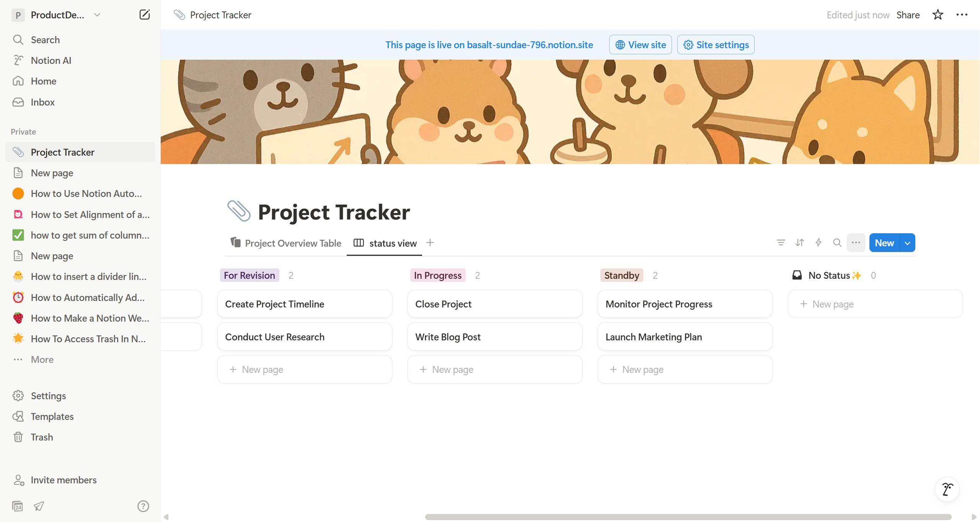The width and height of the screenshot is (980, 522).
Task: Click the database search magnifier icon
Action: pos(837,242)
